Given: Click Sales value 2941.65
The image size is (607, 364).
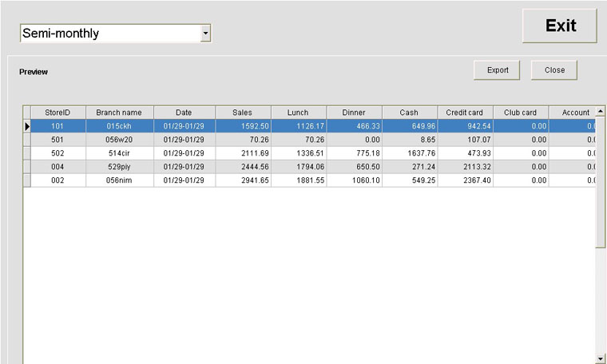Looking at the screenshot, I should (x=243, y=180).
